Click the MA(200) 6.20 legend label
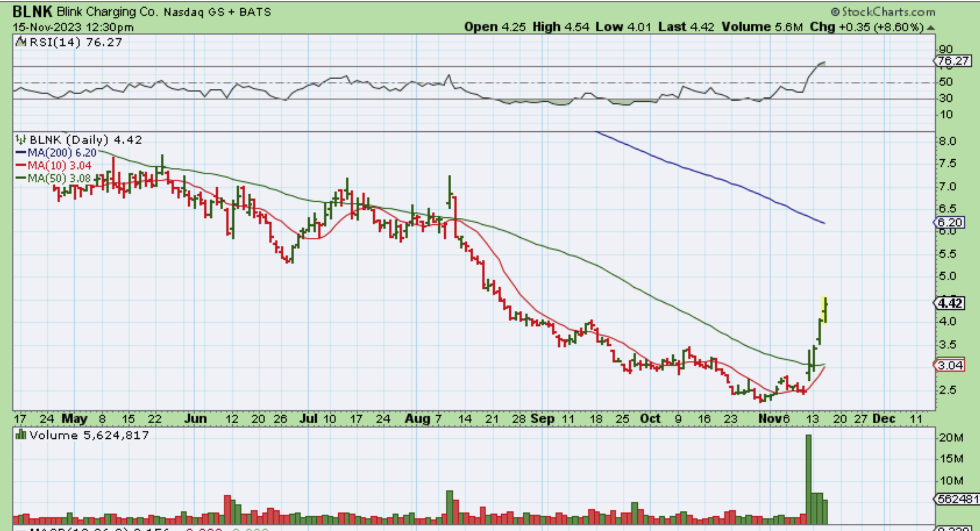980x531 pixels. tap(62, 153)
